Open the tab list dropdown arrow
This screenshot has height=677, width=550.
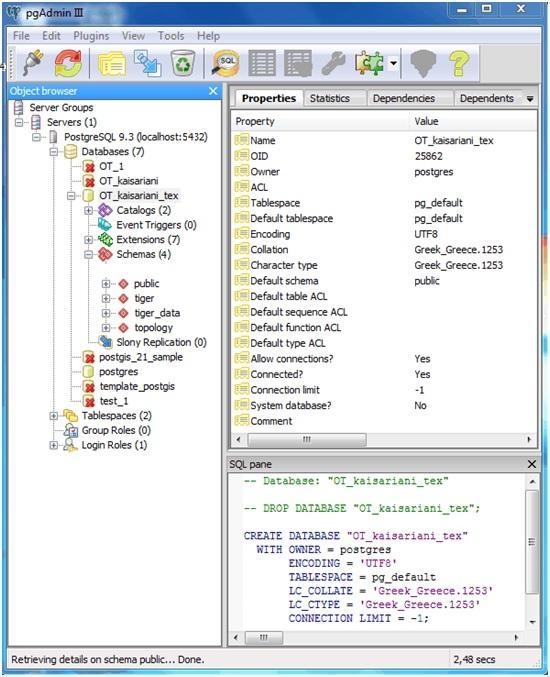click(530, 99)
